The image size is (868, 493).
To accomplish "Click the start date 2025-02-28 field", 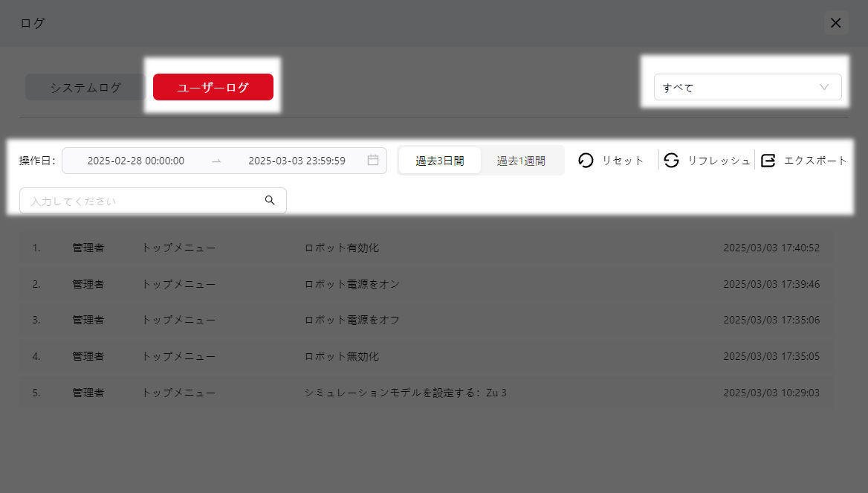I will point(136,161).
